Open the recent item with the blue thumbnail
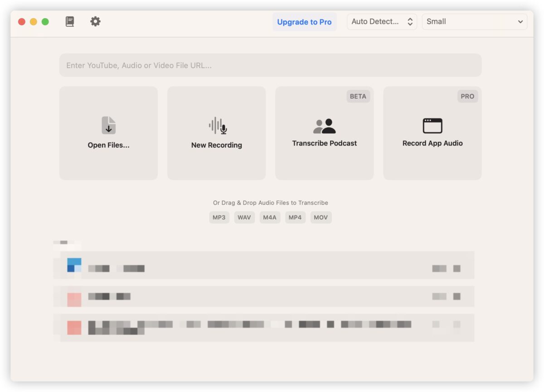544x392 pixels. pyautogui.click(x=264, y=265)
